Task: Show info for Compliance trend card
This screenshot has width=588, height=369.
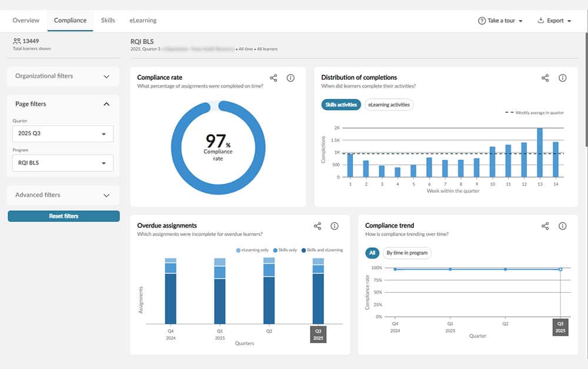Action: [562, 226]
